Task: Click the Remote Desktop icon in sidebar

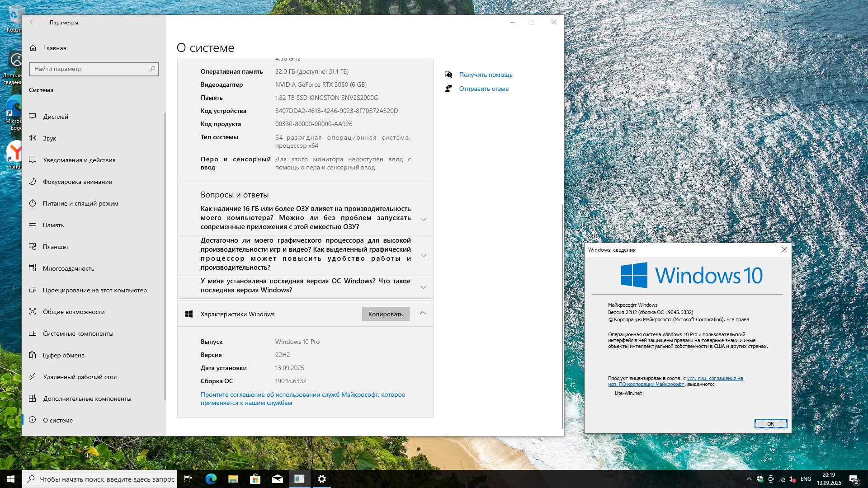Action: coord(33,377)
